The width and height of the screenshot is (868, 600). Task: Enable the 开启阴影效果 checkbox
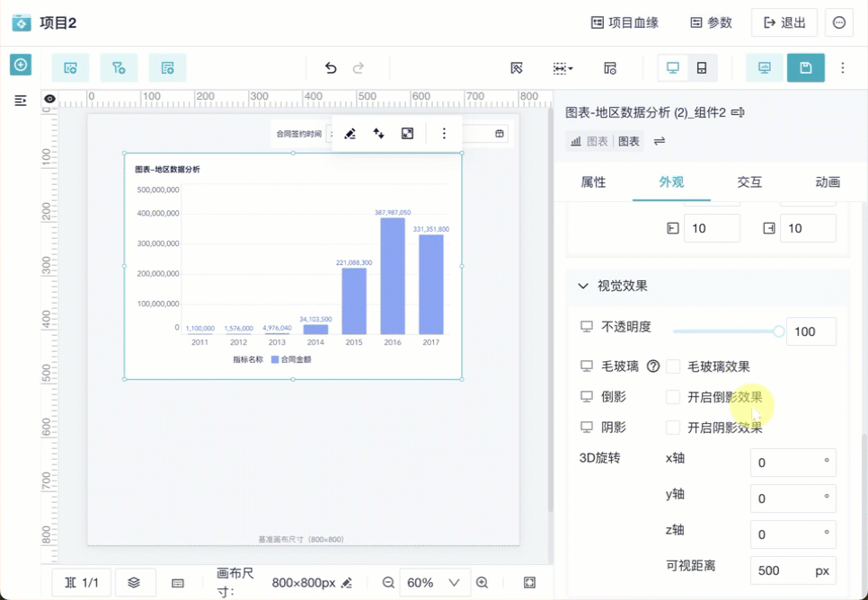[673, 428]
